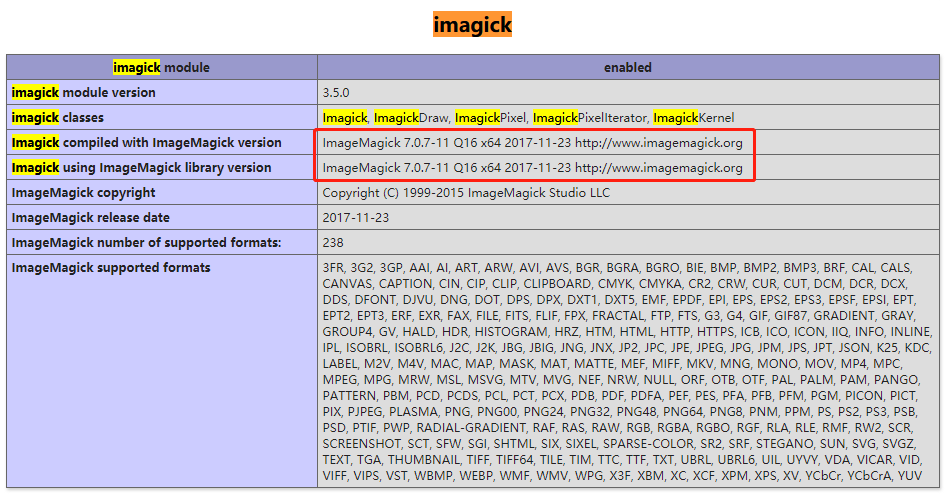
Task: Click the YCbCrA format entry
Action: [869, 476]
